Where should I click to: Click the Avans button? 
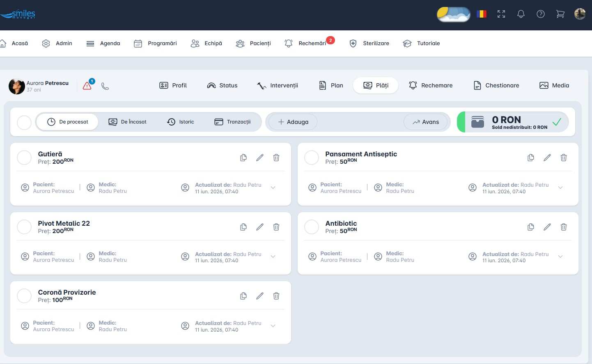coord(426,122)
